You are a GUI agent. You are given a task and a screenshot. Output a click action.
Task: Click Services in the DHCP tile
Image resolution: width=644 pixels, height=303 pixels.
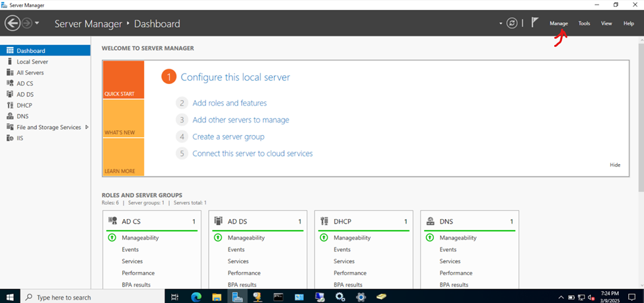[x=344, y=261]
